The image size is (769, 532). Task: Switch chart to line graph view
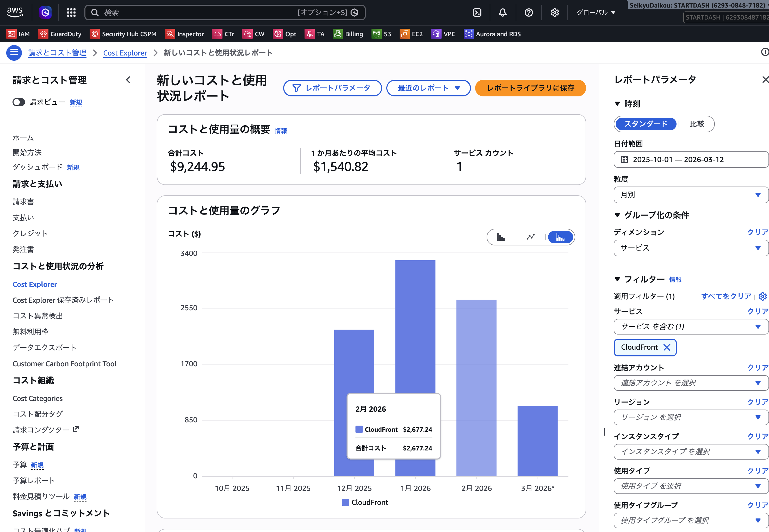pos(530,237)
